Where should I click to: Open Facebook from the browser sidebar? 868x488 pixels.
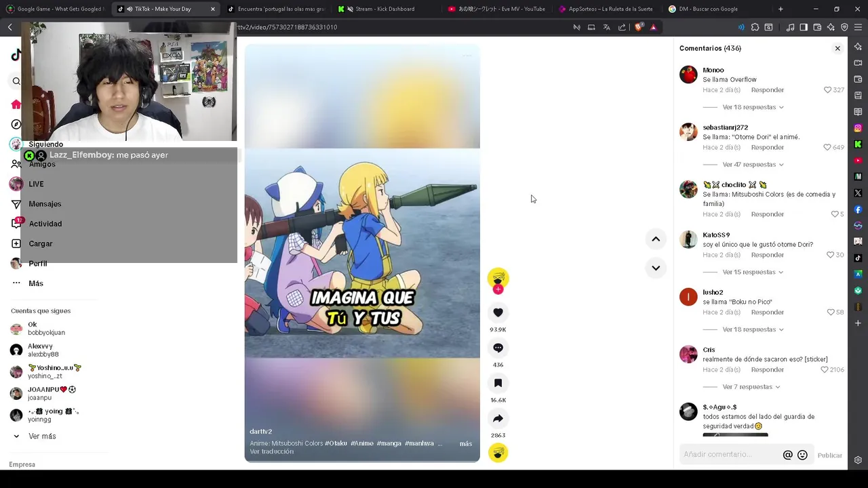tap(858, 209)
